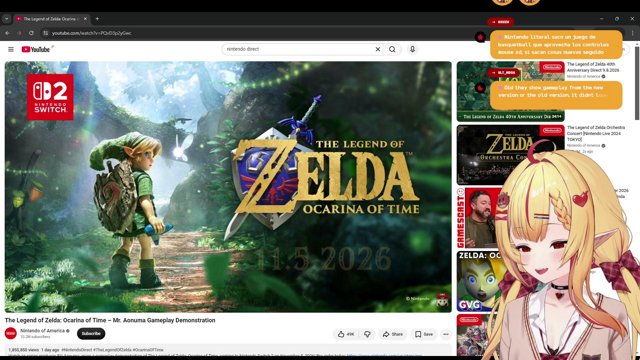The height and width of the screenshot is (360, 640).
Task: Close the Legend of Zelda Ocarina tab
Action: coord(85,19)
